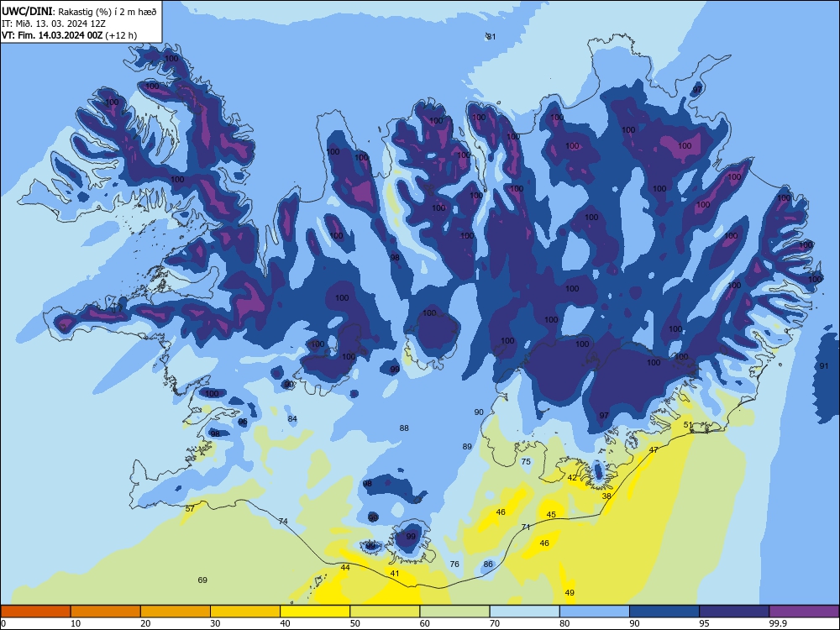Click the '45' humidity value on the map
The image size is (840, 630).
tap(551, 514)
